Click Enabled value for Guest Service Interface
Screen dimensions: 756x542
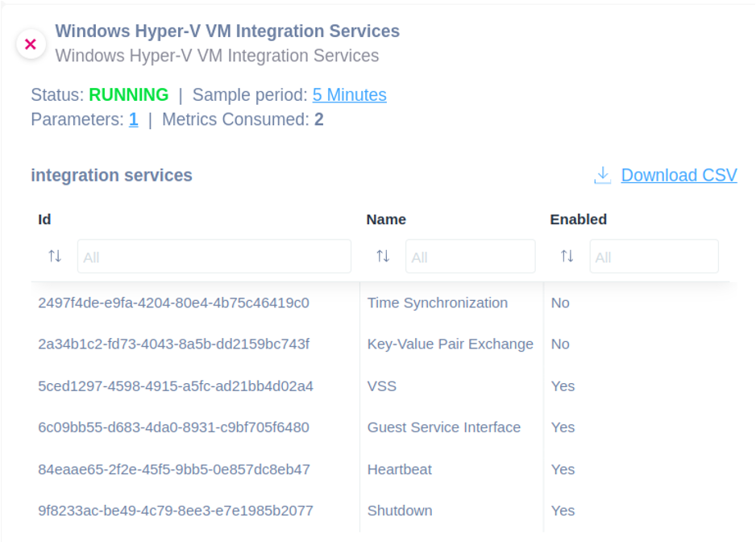pos(563,427)
